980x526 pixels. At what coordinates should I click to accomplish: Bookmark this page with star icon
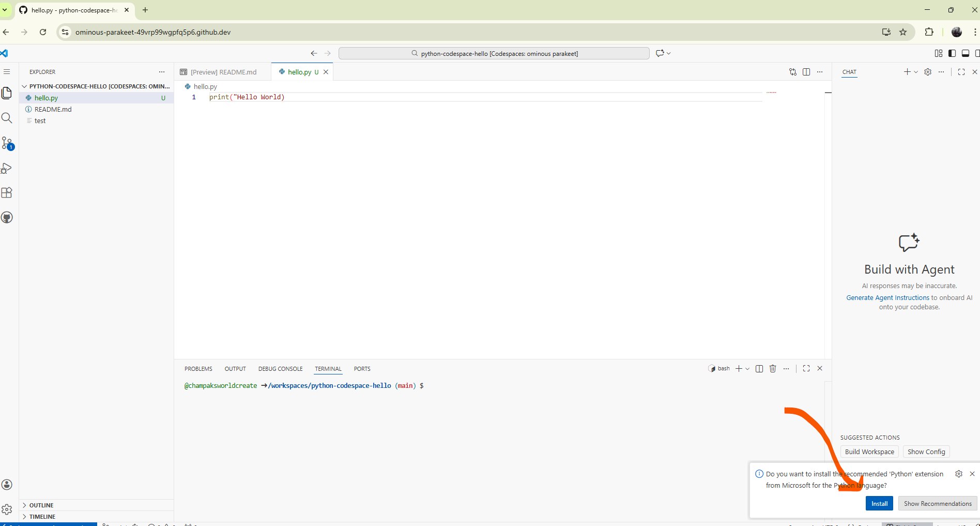click(x=903, y=32)
